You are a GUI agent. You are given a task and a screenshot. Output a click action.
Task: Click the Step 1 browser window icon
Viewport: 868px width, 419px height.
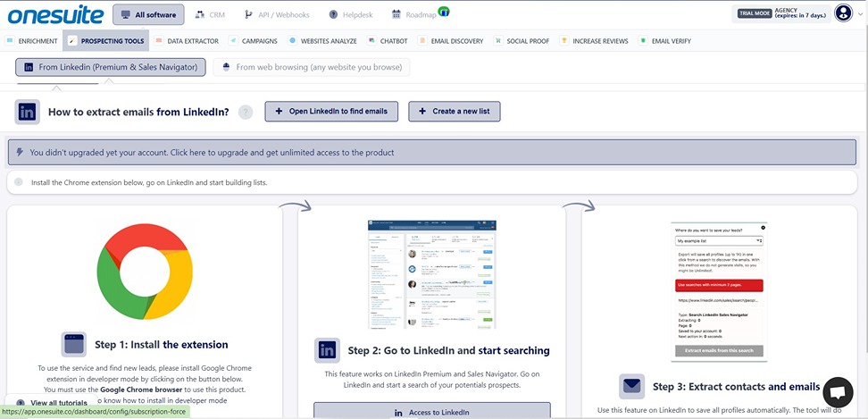(73, 344)
